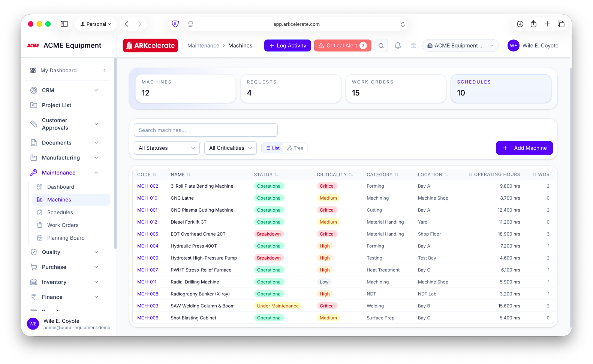Click the search magnifier icon in header
Viewport: 593px width, 364px height.
click(381, 46)
